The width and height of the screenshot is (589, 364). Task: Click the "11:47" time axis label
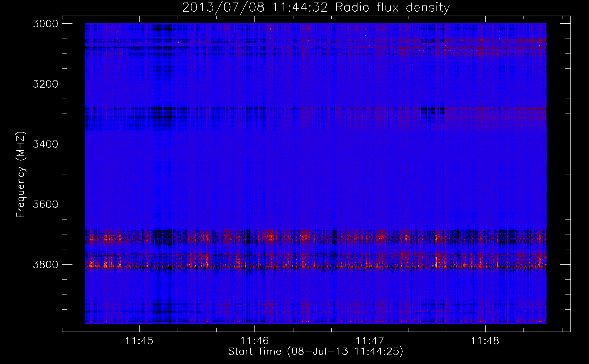point(370,341)
